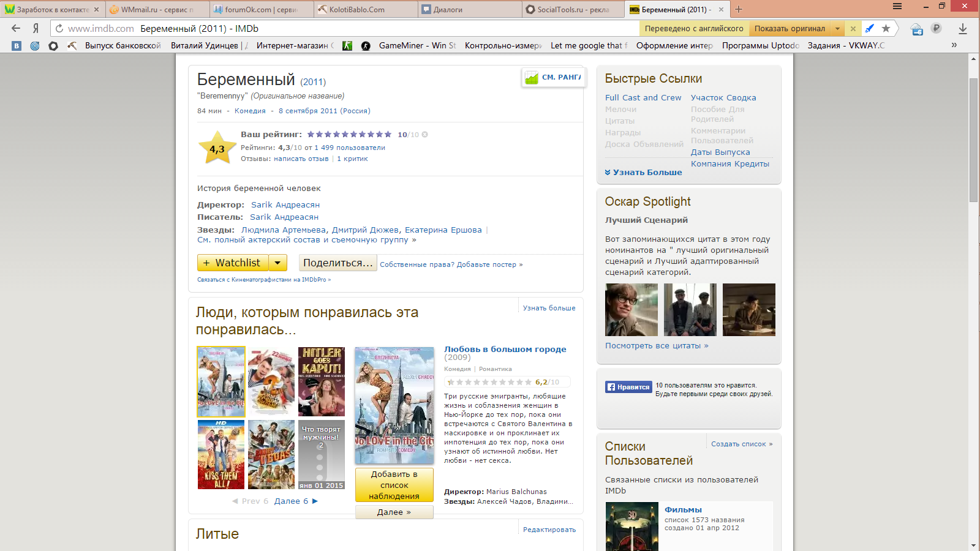Viewport: 980px width, 551px height.
Task: Open the Компания Кредиты link
Action: pyautogui.click(x=730, y=163)
